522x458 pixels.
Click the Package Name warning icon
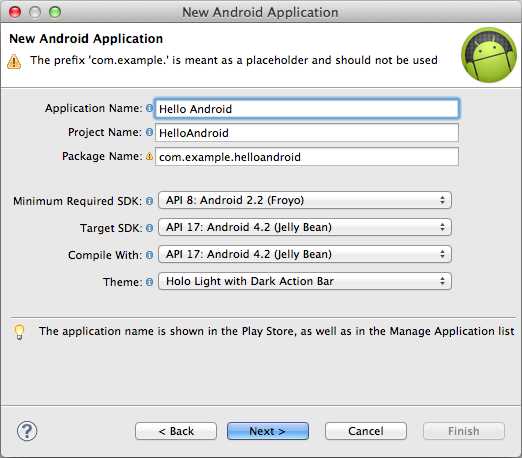pos(149,156)
